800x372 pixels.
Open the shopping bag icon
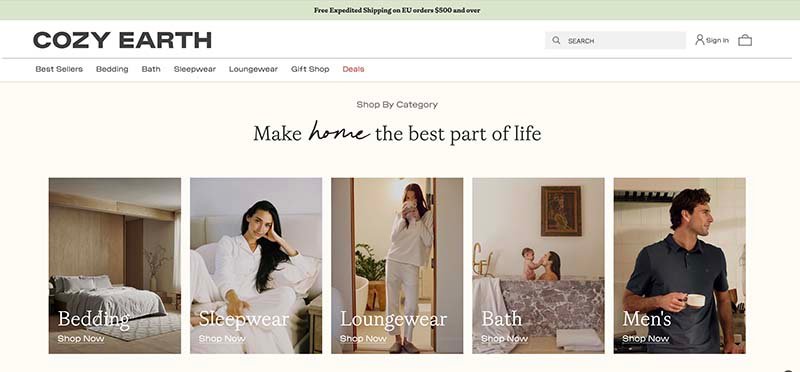tap(745, 40)
